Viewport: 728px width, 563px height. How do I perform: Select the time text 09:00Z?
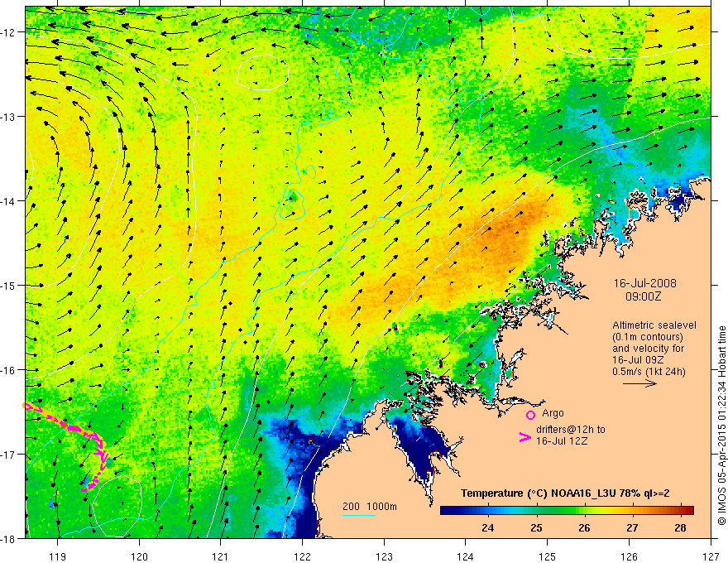(643, 296)
